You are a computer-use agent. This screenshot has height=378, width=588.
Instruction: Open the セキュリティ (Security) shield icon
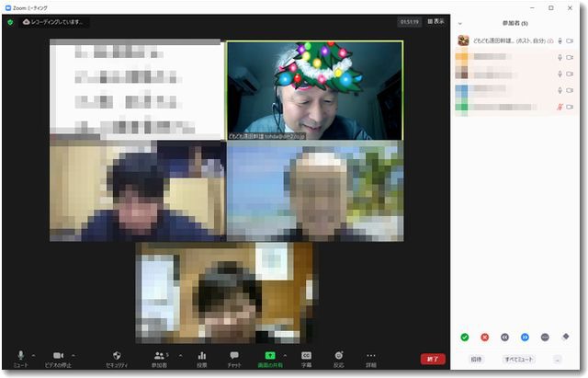point(117,355)
